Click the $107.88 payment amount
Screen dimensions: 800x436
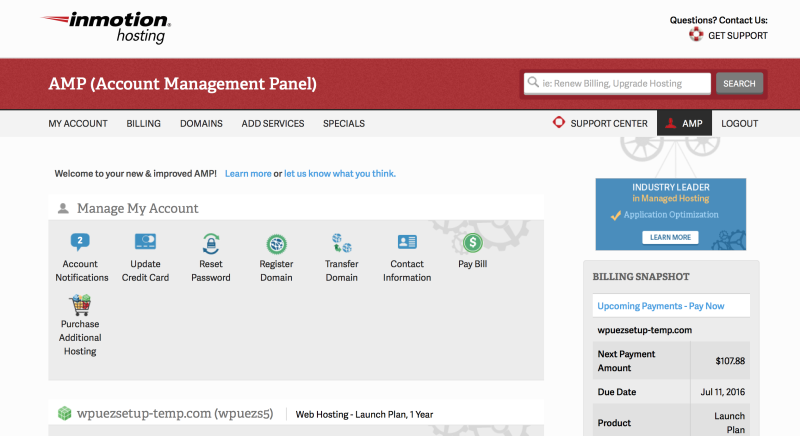730,361
